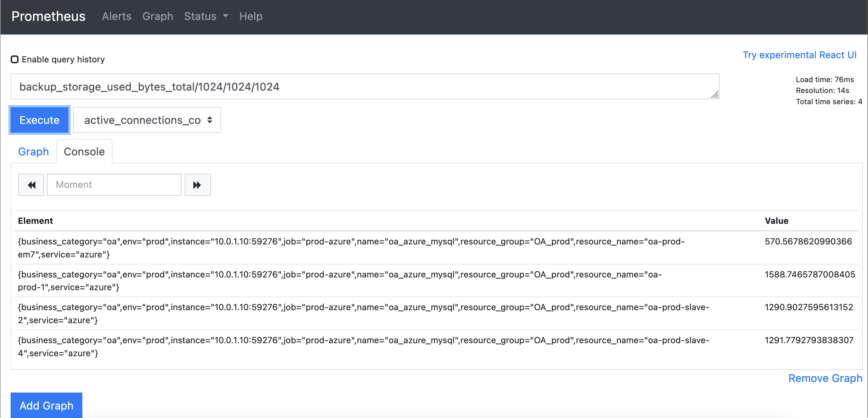This screenshot has width=868, height=418.
Task: Click the fast-forward navigation icon
Action: click(x=197, y=185)
